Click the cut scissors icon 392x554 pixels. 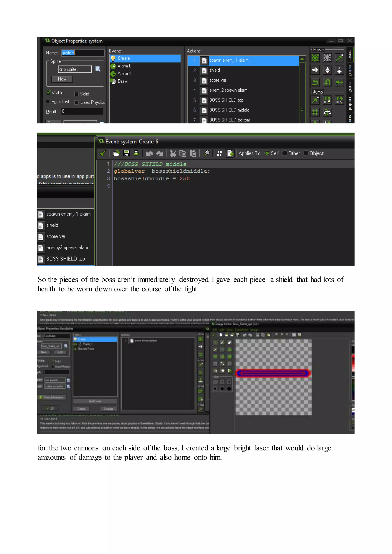coord(173,153)
